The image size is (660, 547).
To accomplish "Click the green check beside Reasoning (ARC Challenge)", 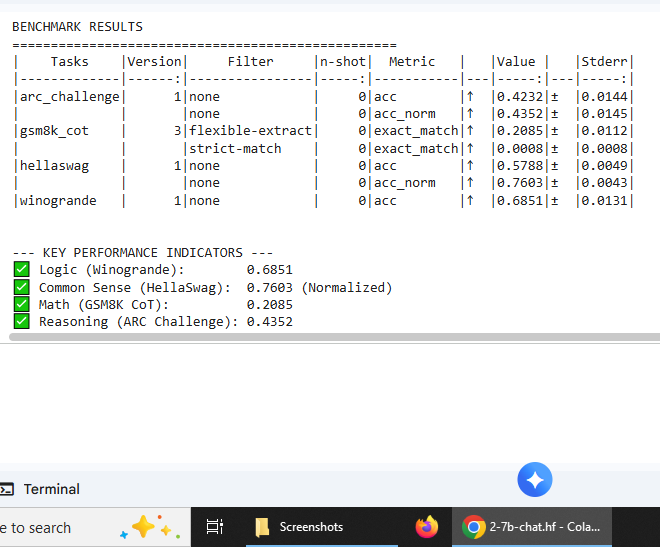I will tap(21, 321).
